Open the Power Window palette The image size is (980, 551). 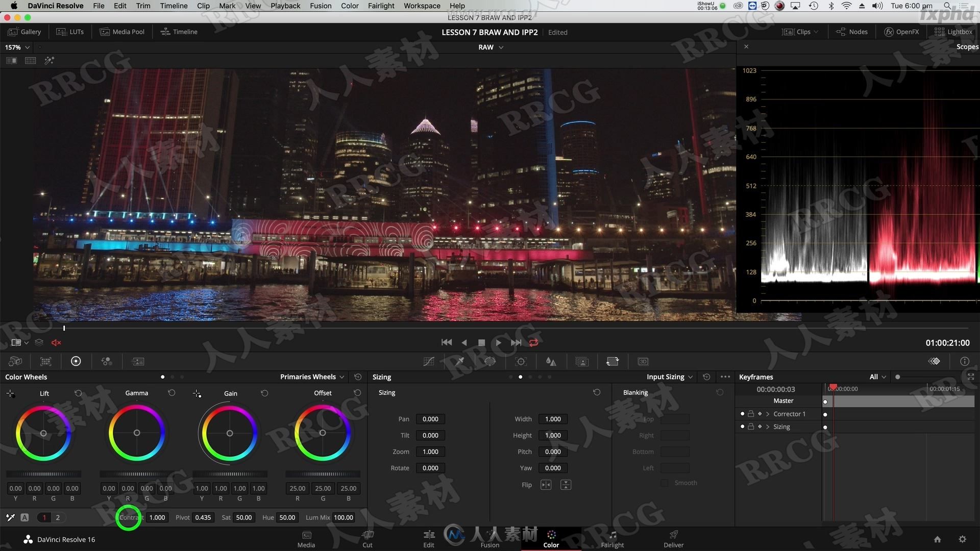pos(490,361)
